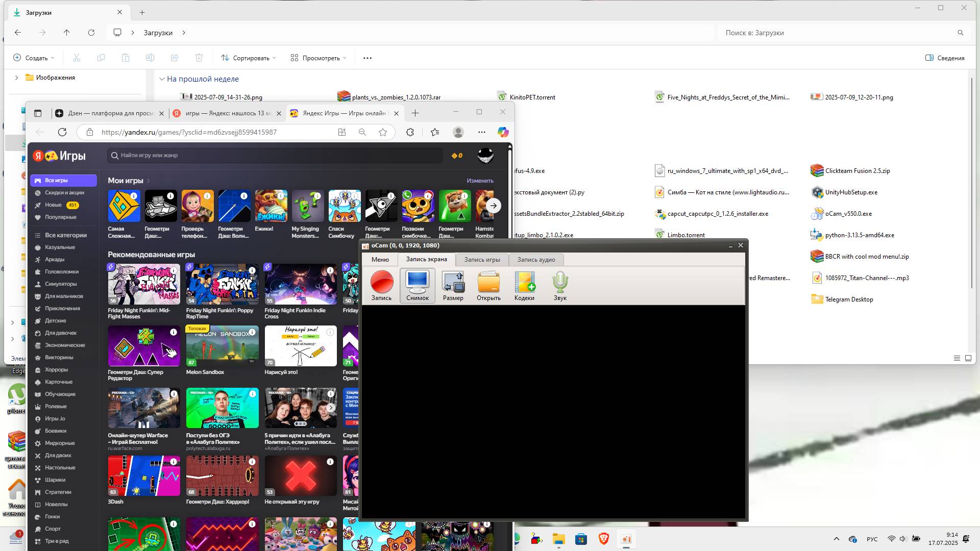Take a screenshot with oCam Снимок
Viewport: 980px width, 551px height.
pos(418,286)
